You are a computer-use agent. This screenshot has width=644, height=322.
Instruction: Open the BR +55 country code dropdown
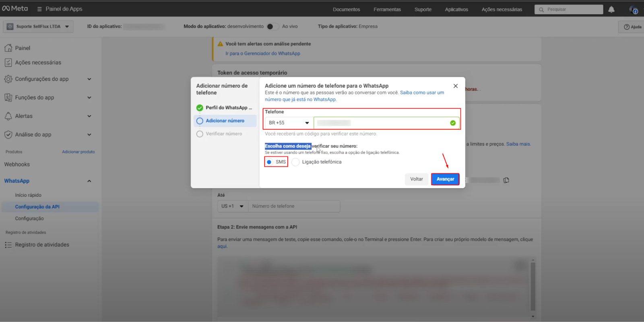coord(289,123)
